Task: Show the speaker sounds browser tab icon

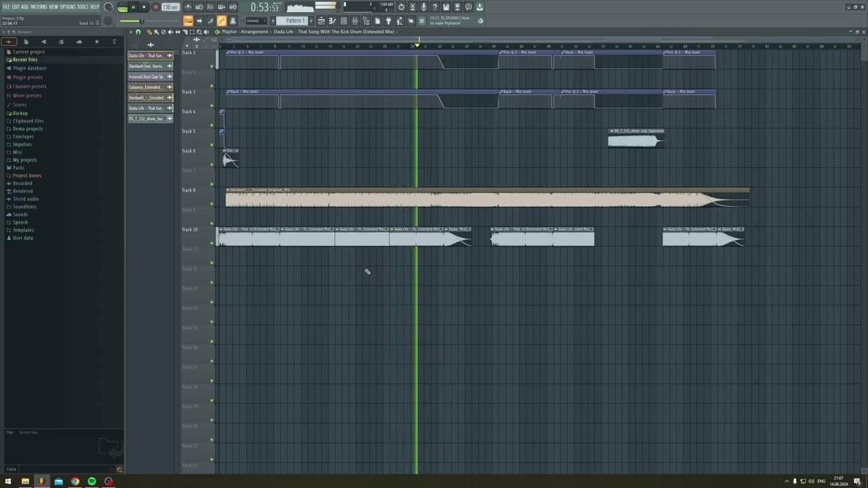Action: point(43,41)
